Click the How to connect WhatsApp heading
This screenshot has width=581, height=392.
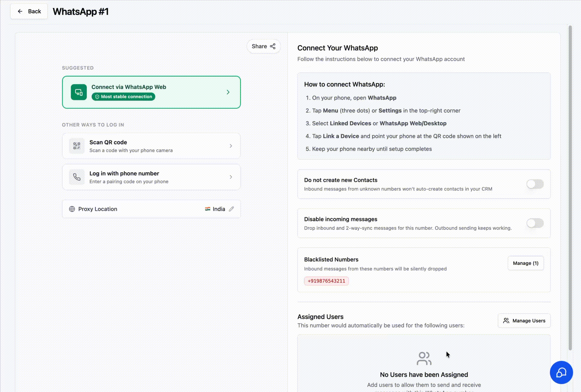pyautogui.click(x=344, y=84)
